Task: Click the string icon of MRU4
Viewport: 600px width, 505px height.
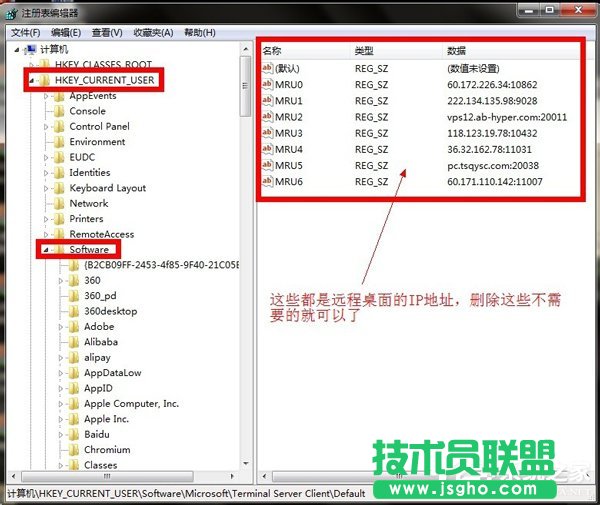Action: tap(267, 149)
